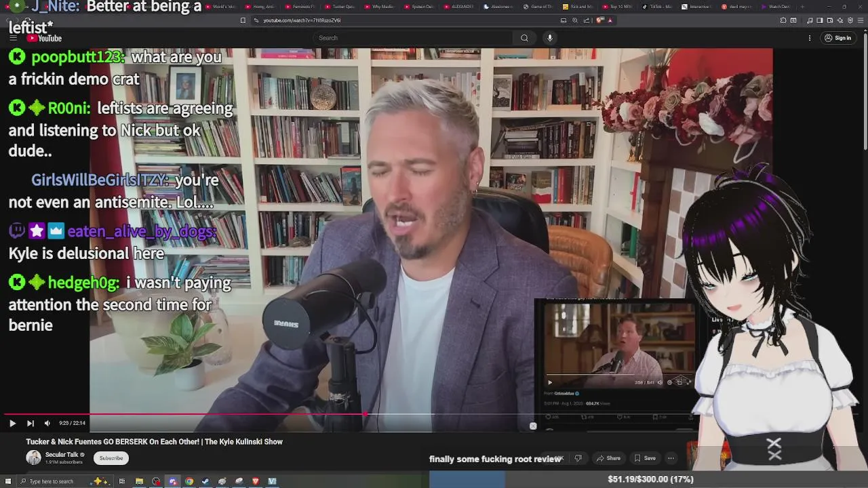This screenshot has height=488, width=868.
Task: Open the Secular Talk channel name link
Action: (62, 455)
